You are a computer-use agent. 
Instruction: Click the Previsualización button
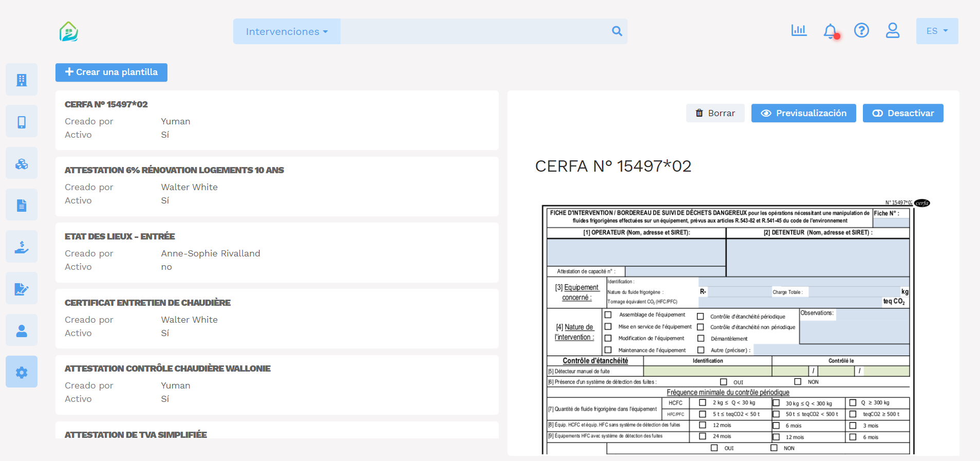803,113
